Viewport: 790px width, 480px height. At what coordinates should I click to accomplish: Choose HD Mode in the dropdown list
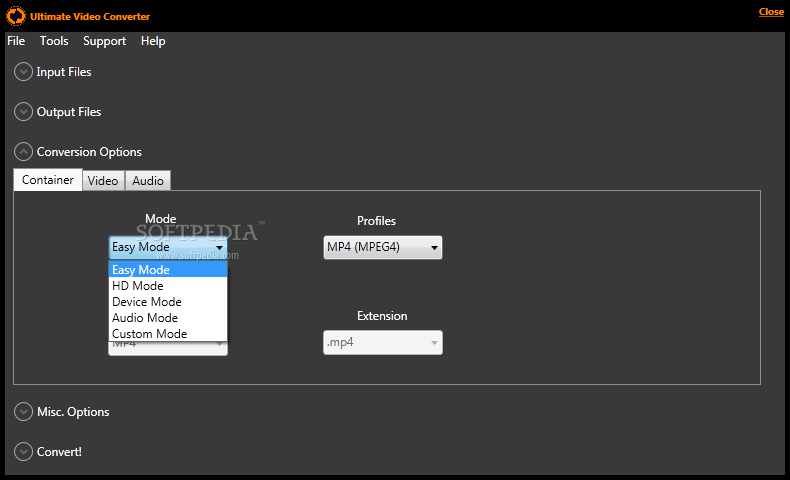click(168, 286)
